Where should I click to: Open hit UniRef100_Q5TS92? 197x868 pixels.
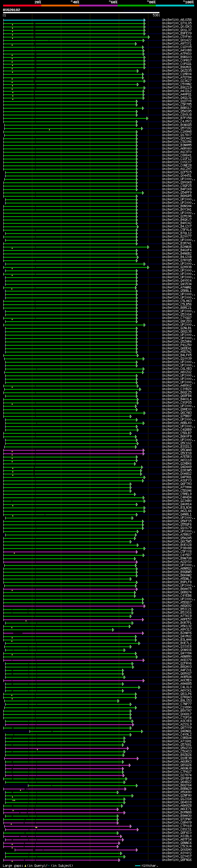coord(177,128)
